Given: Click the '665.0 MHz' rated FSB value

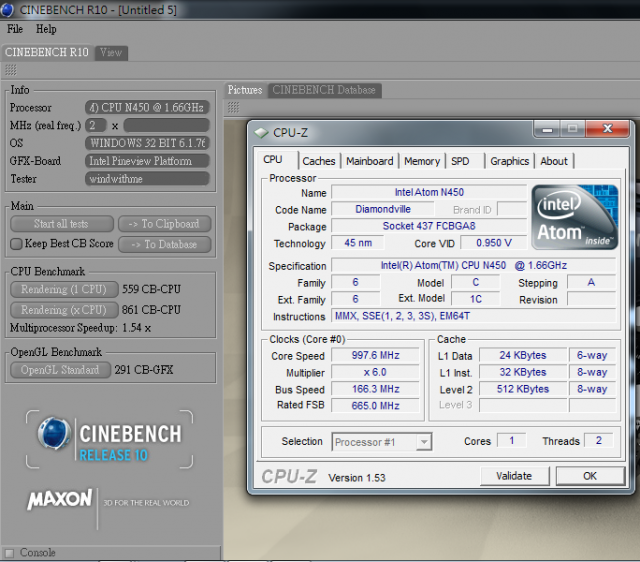Looking at the screenshot, I should click(376, 406).
